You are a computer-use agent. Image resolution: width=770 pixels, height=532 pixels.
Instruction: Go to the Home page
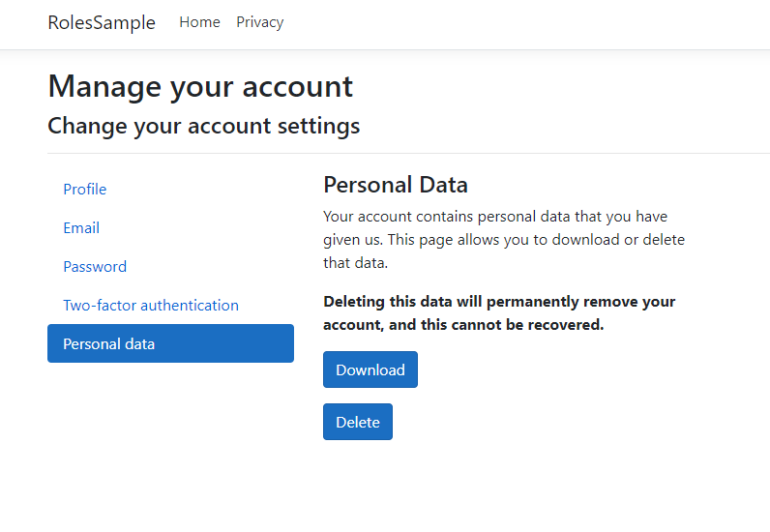pyautogui.click(x=199, y=22)
